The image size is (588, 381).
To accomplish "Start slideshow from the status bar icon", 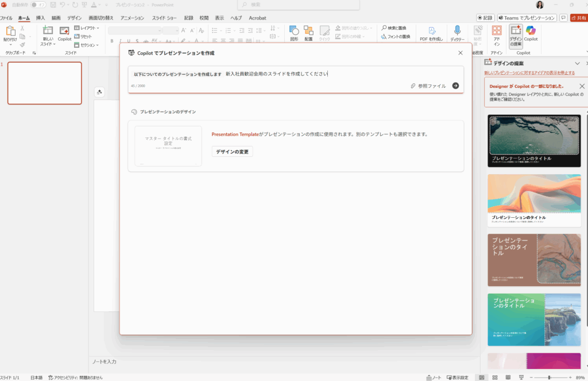I will tap(521, 377).
